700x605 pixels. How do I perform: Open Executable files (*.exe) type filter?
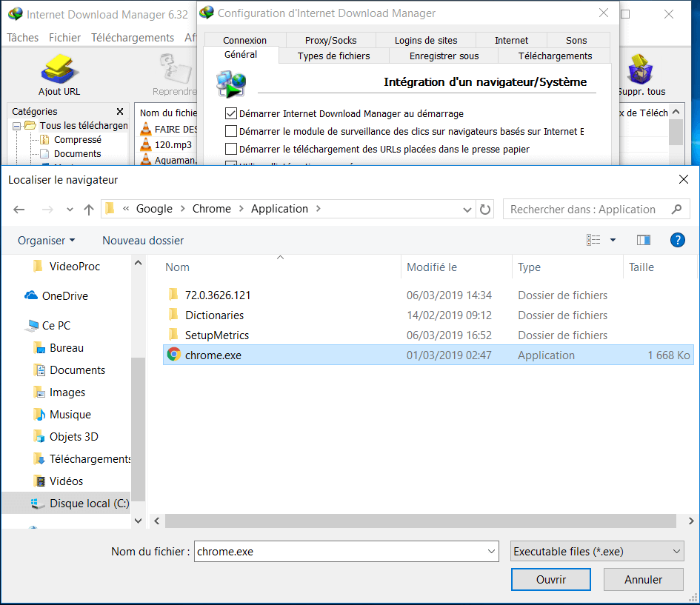pyautogui.click(x=597, y=552)
